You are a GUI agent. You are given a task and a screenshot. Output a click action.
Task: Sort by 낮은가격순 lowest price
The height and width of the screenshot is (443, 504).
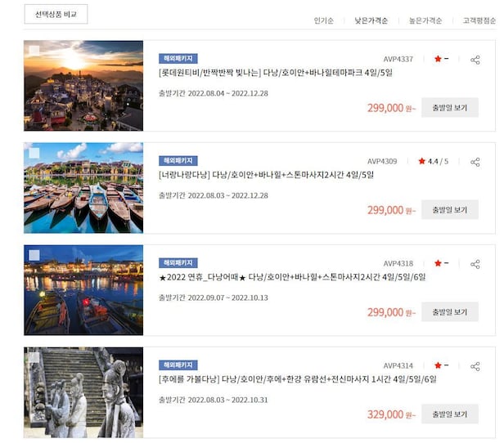click(371, 21)
